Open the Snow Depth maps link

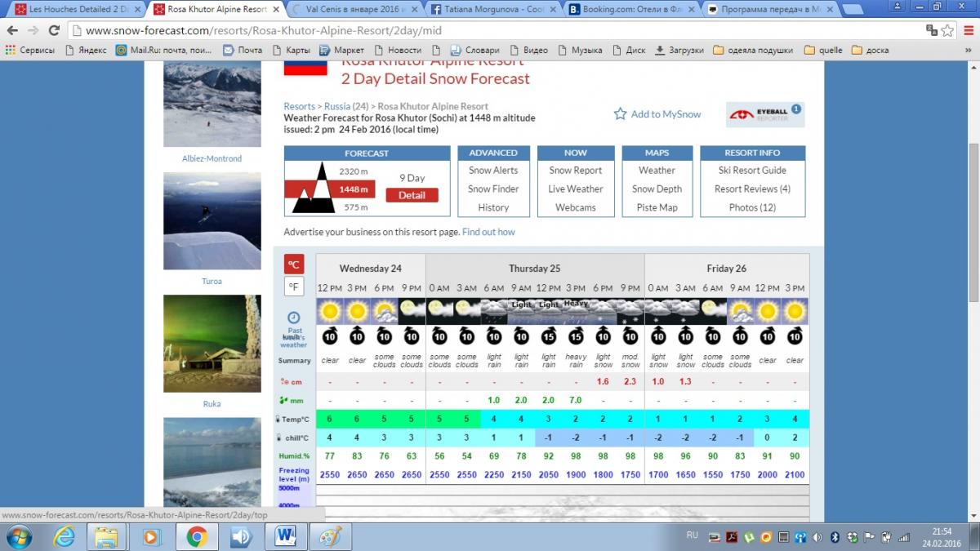click(657, 189)
